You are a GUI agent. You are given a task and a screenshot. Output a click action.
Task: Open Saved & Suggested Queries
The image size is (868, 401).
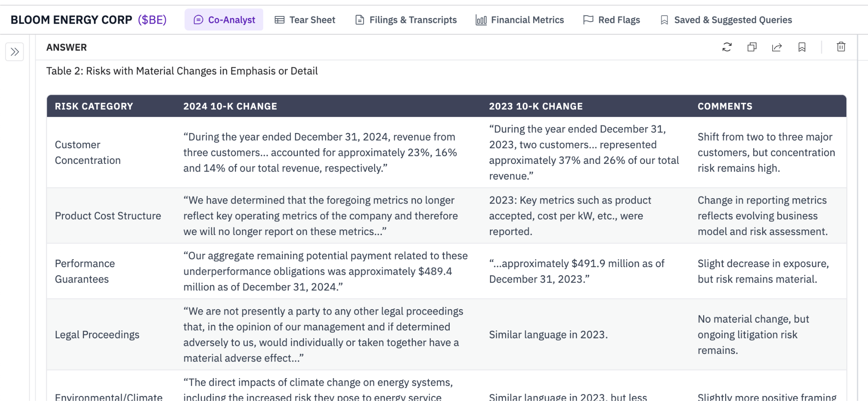click(x=726, y=20)
